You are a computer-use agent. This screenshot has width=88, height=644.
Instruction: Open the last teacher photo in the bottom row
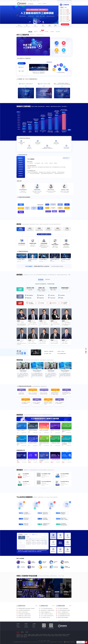pyautogui.click(x=66, y=333)
